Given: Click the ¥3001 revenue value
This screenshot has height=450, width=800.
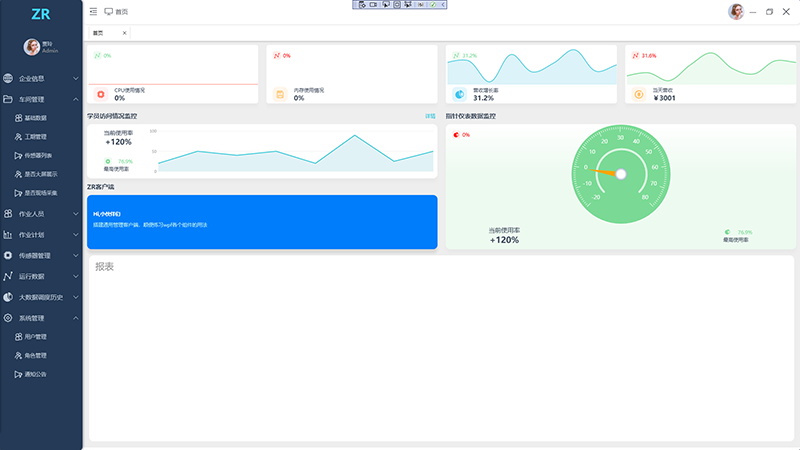Looking at the screenshot, I should click(x=665, y=98).
